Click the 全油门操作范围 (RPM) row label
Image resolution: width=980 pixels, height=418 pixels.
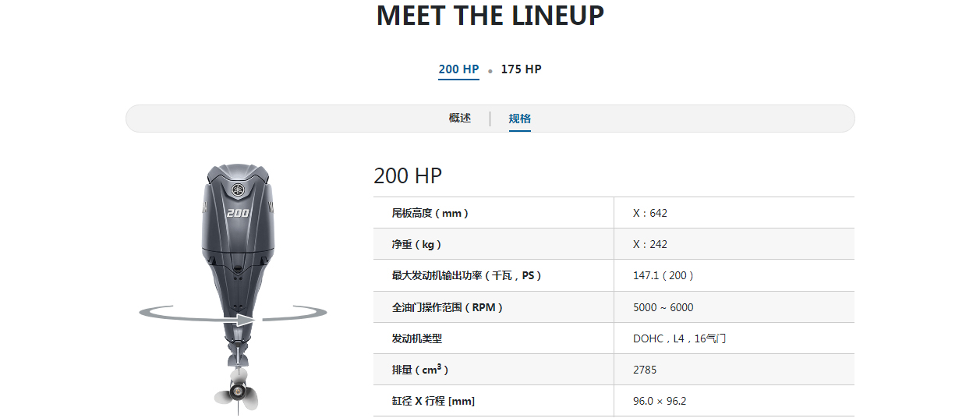(x=448, y=307)
